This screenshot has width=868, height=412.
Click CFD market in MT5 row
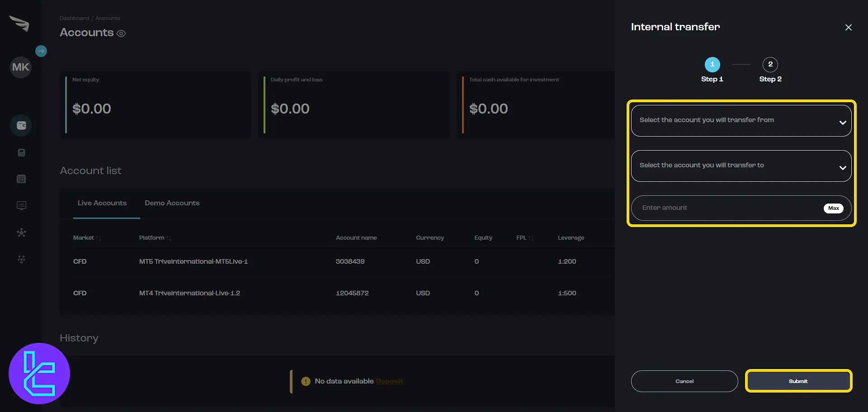click(x=80, y=261)
